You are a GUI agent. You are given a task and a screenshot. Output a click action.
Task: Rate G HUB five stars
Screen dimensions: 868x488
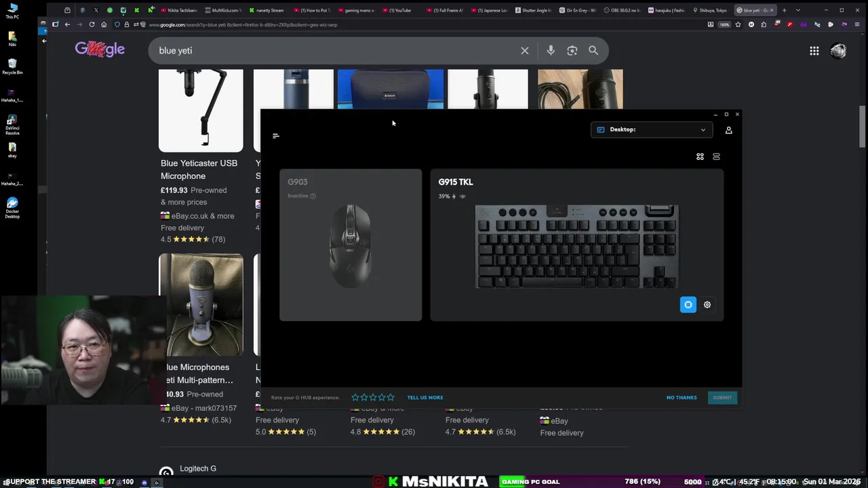click(x=391, y=397)
